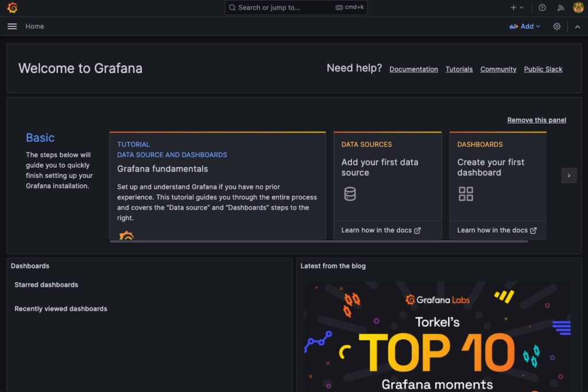This screenshot has height=392, width=588.
Task: Collapse the top bar with chevron-up
Action: pos(578,26)
